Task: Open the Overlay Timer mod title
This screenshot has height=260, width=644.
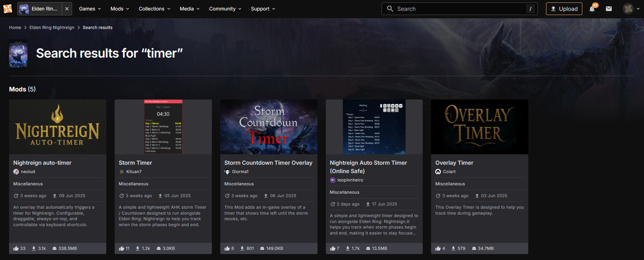Action: point(454,163)
